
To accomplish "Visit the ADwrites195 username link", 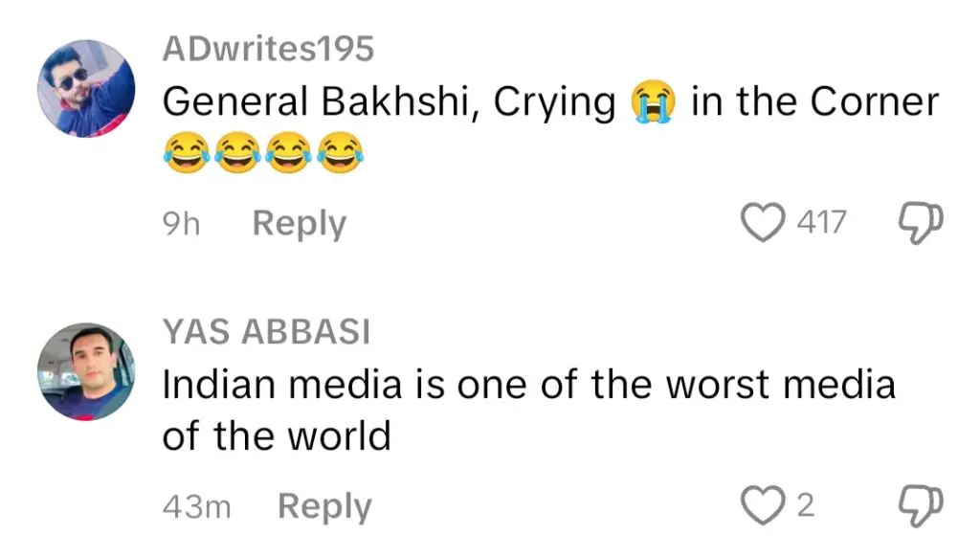I will pyautogui.click(x=268, y=49).
